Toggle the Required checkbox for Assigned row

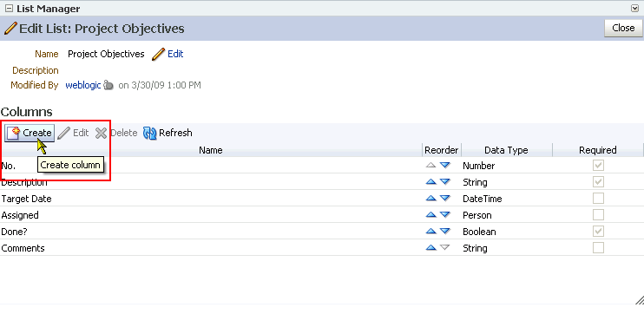598,214
